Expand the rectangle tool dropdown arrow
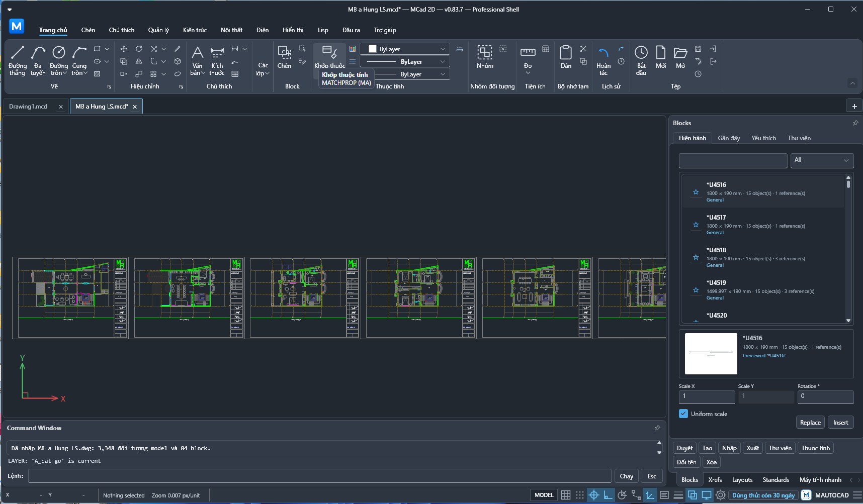 107,49
